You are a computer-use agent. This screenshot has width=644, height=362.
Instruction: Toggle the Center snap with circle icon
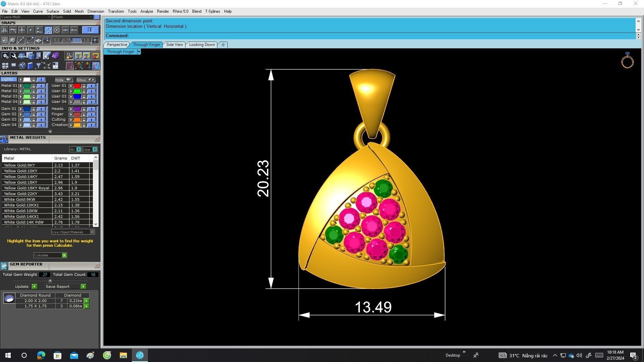(57, 30)
